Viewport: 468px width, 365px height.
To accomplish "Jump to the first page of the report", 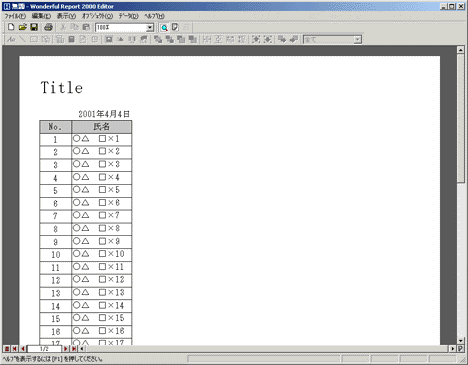I will click(15, 349).
